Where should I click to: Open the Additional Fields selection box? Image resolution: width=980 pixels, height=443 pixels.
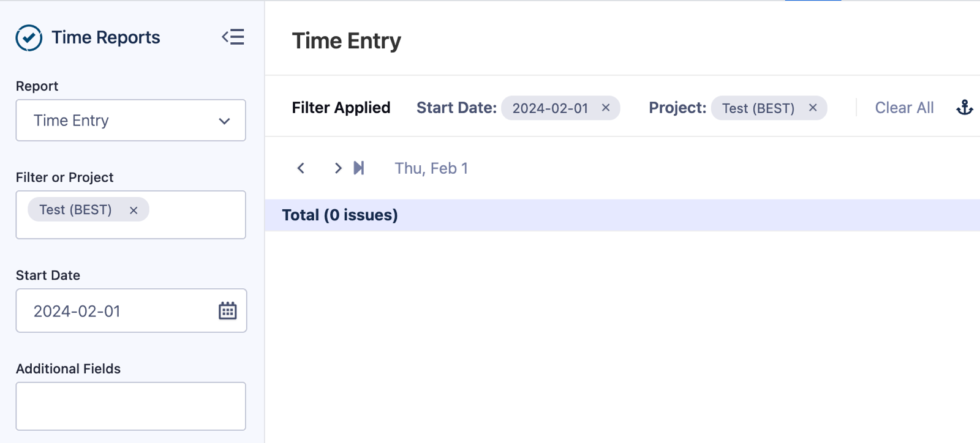[x=130, y=406]
